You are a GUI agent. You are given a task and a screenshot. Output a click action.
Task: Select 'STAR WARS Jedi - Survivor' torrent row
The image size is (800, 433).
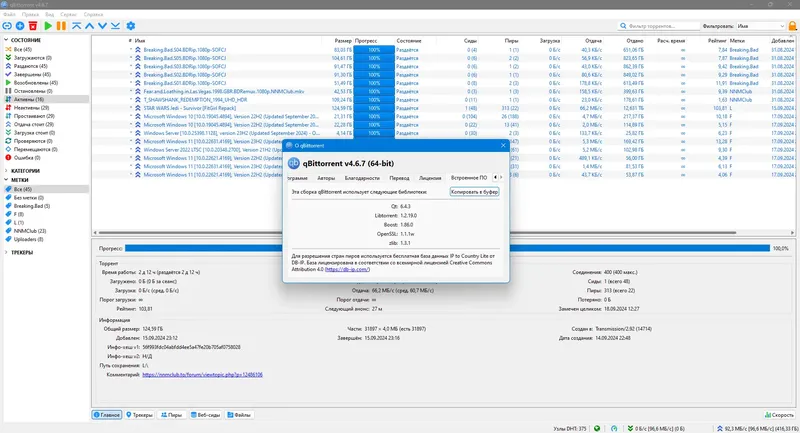[x=444, y=108]
